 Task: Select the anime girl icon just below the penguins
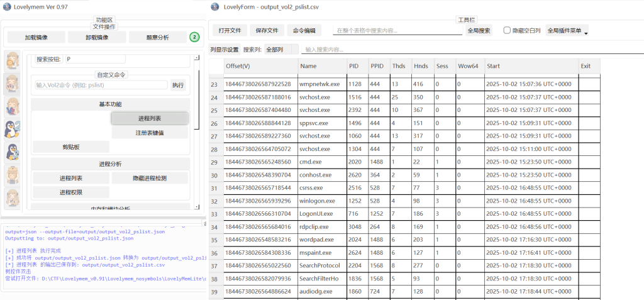click(x=13, y=175)
